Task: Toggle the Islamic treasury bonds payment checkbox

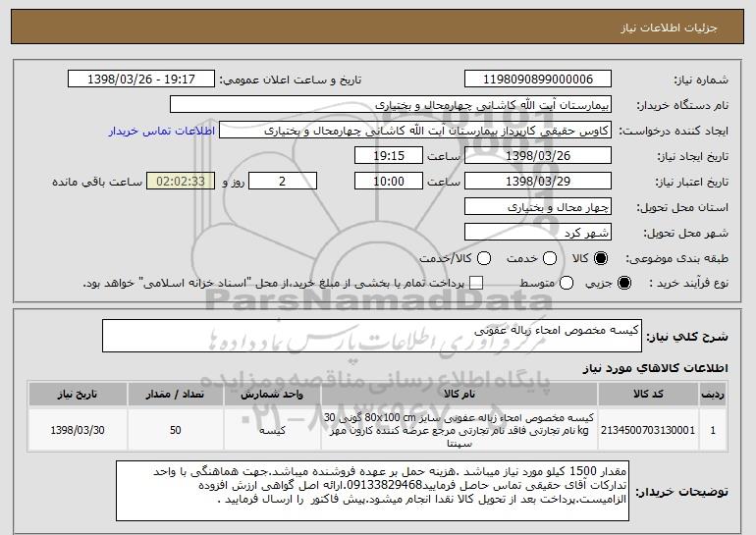Action: click(x=476, y=283)
